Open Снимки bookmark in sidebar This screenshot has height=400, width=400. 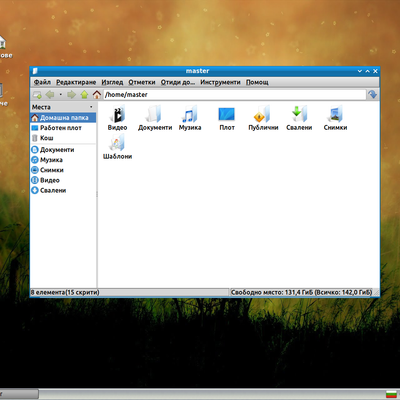coord(63,170)
